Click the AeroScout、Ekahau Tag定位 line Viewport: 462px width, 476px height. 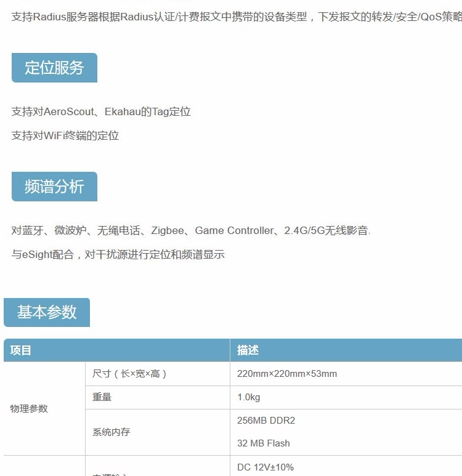click(x=101, y=111)
